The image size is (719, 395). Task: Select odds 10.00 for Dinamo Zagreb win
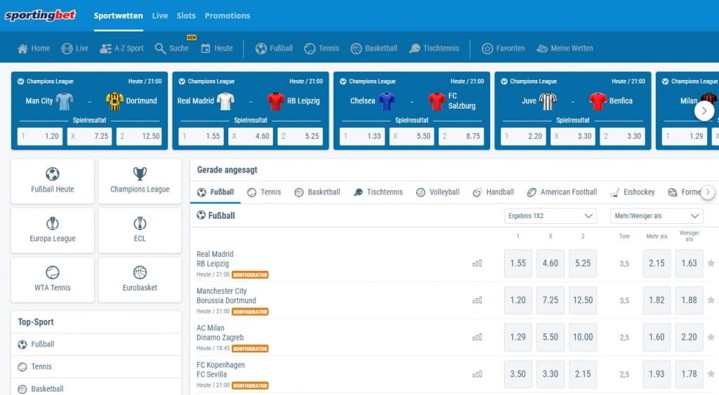tap(583, 337)
